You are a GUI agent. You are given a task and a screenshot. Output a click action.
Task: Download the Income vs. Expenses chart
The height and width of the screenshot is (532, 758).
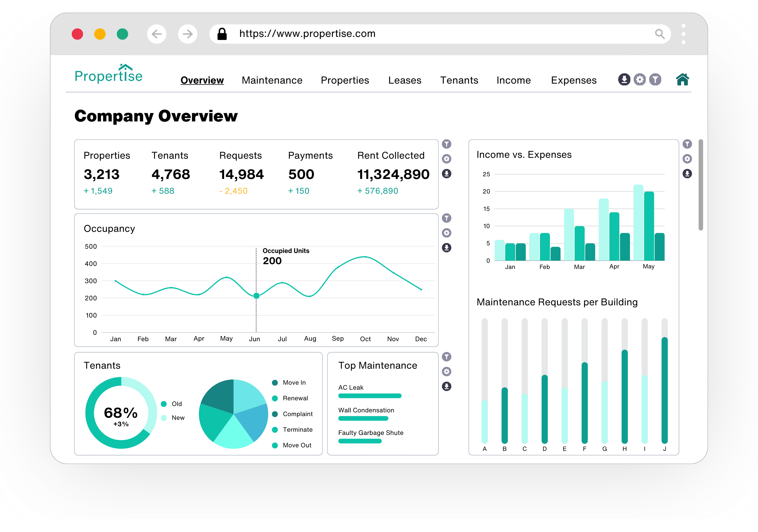coord(687,174)
